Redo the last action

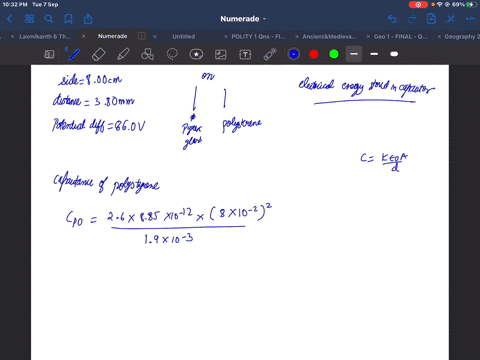tap(412, 19)
